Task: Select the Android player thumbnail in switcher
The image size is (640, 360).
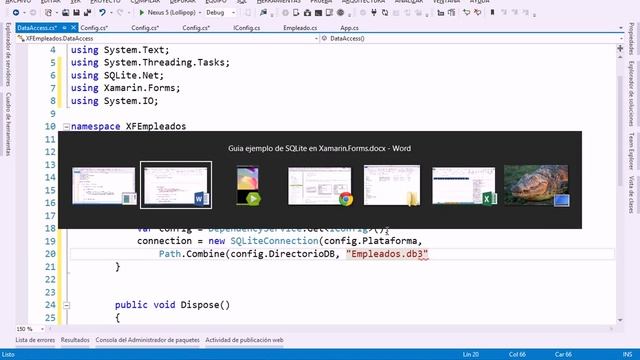Action: pos(248,185)
